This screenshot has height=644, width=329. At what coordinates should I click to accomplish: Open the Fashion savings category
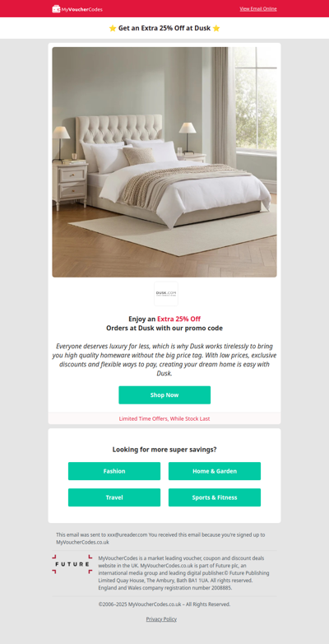coord(114,471)
